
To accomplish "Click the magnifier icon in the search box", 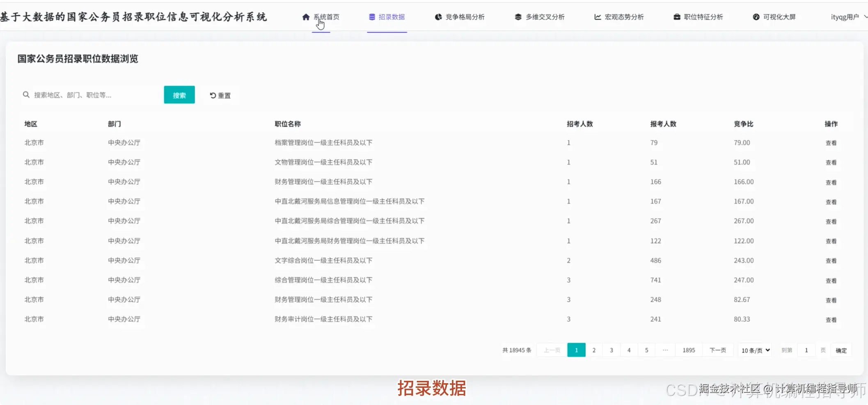I will 26,94.
